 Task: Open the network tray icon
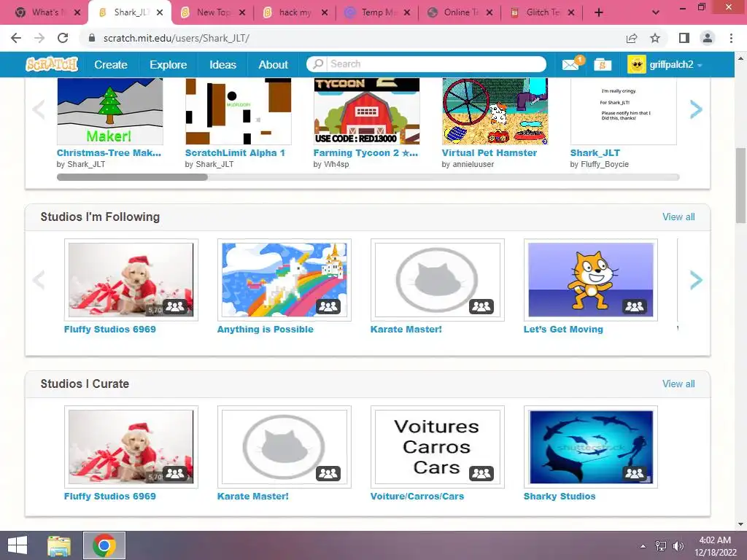(x=661, y=546)
